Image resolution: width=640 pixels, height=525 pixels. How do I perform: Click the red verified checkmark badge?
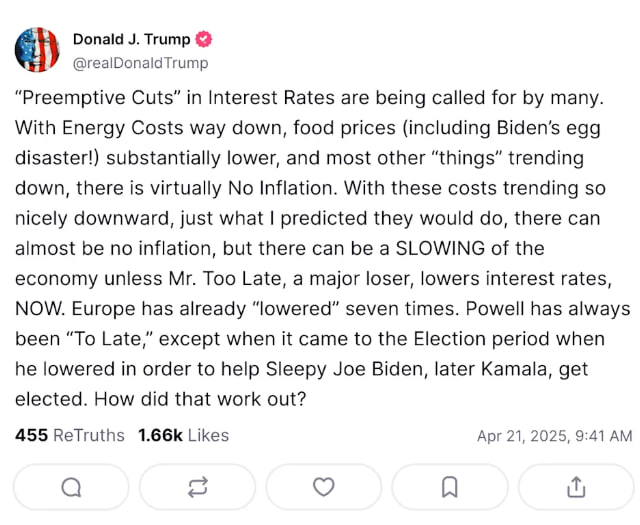coord(203,40)
